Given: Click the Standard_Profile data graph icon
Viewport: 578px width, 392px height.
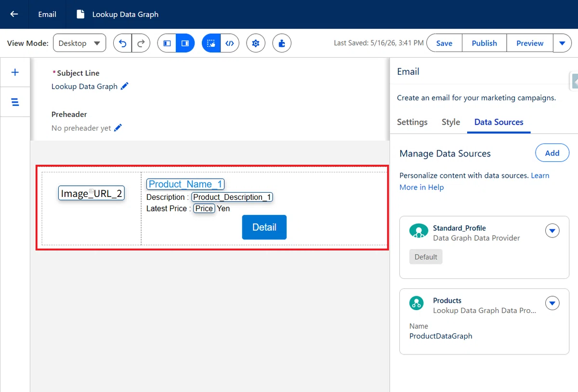Looking at the screenshot, I should [x=419, y=231].
